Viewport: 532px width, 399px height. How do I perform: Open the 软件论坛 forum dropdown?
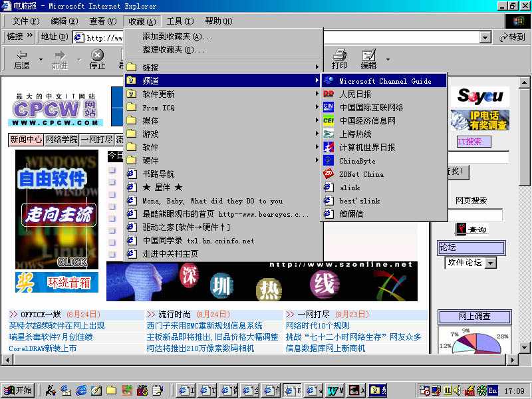point(491,263)
